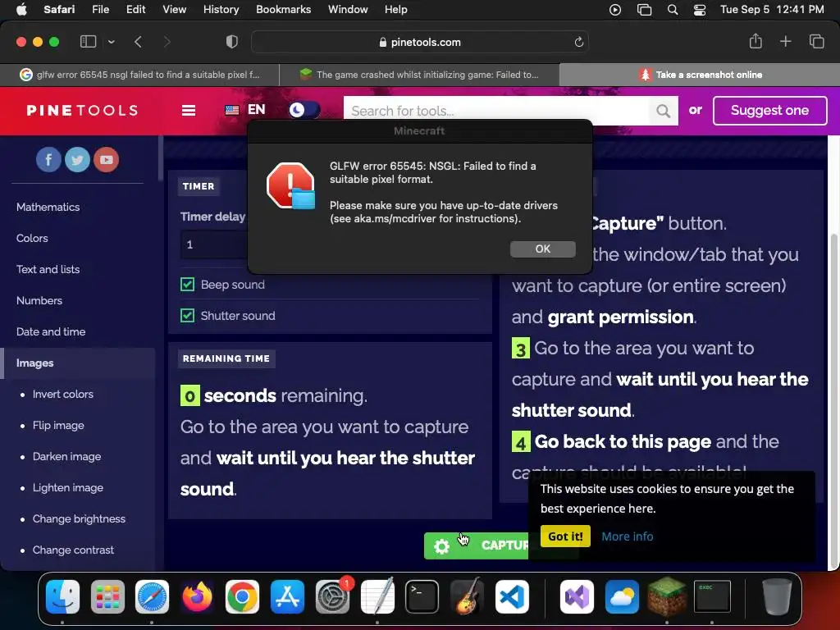Open the Colors category
This screenshot has height=630, width=840.
[x=32, y=239]
